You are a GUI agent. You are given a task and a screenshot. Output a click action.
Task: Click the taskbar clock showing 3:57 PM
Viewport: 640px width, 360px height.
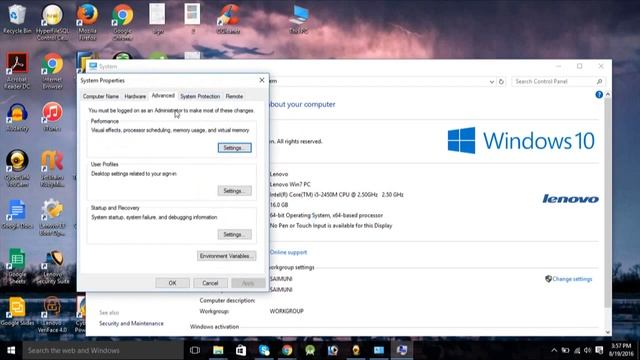(621, 350)
